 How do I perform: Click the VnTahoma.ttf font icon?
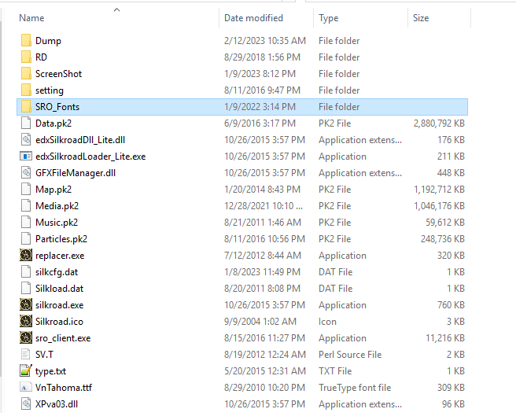26,388
